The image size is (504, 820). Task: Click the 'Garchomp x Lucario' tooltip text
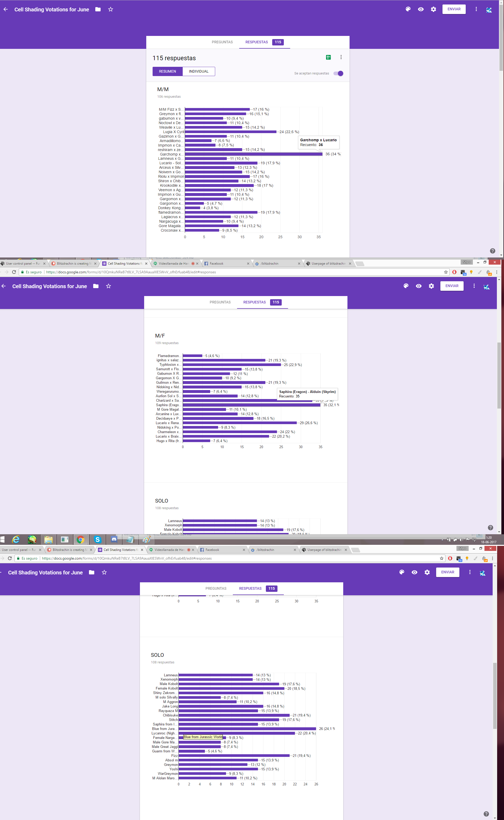pos(318,140)
